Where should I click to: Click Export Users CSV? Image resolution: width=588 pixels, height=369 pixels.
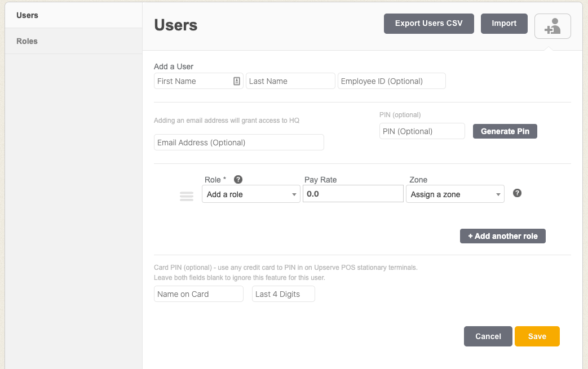point(428,23)
